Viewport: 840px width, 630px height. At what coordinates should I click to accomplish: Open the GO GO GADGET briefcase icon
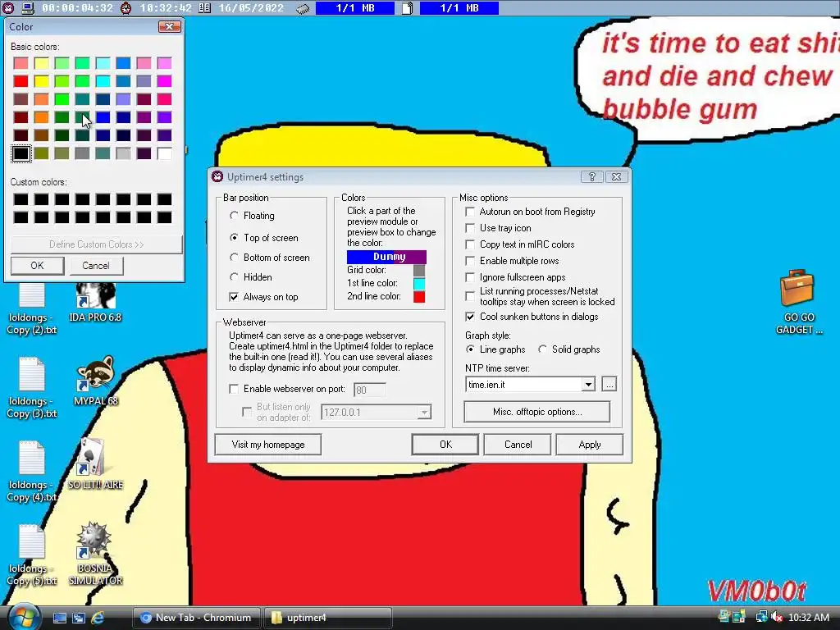coord(798,302)
